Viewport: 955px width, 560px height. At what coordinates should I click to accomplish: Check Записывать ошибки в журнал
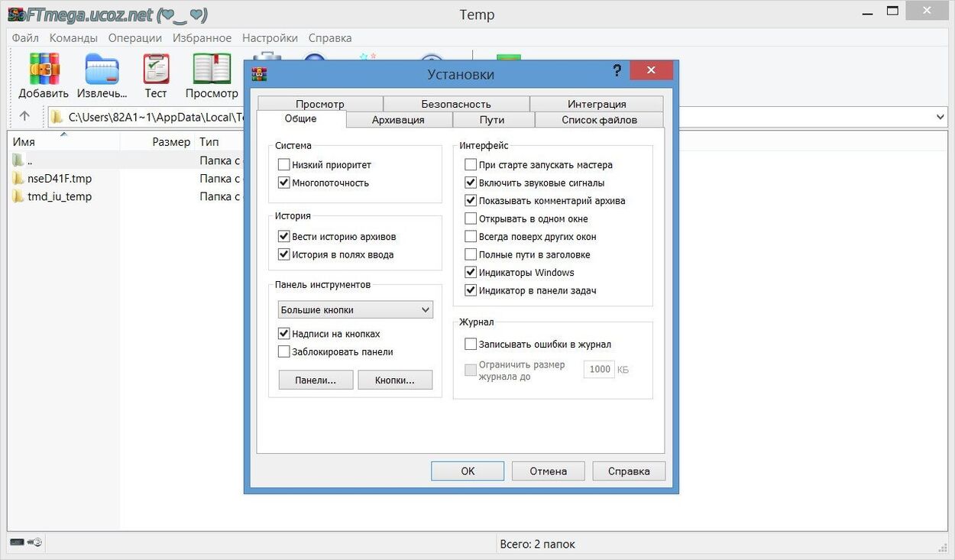[x=471, y=345]
